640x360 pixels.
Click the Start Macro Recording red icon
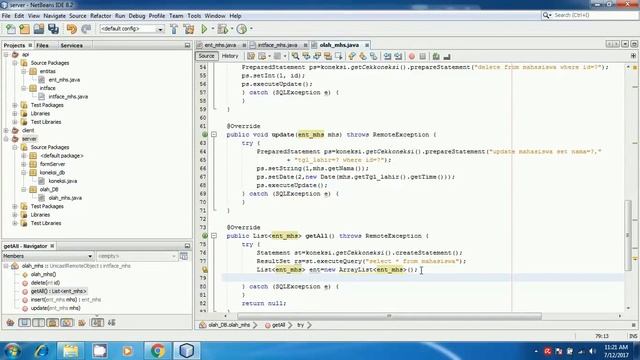[x=411, y=56]
